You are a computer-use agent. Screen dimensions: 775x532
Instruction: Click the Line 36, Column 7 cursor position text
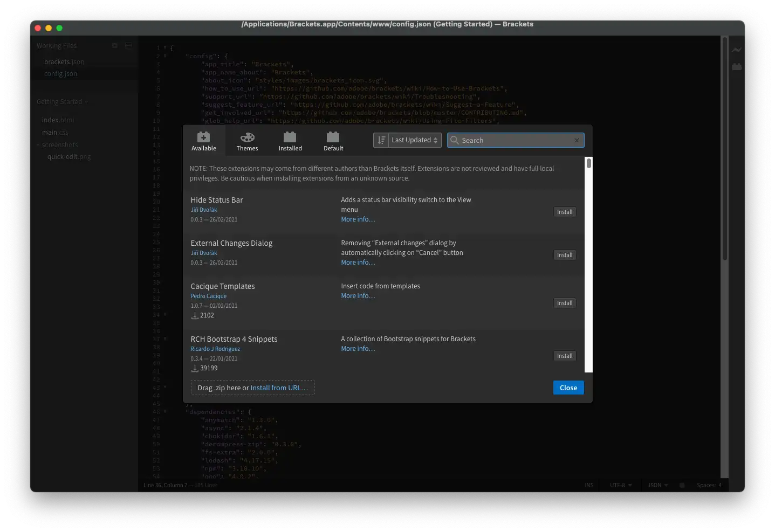coord(165,485)
